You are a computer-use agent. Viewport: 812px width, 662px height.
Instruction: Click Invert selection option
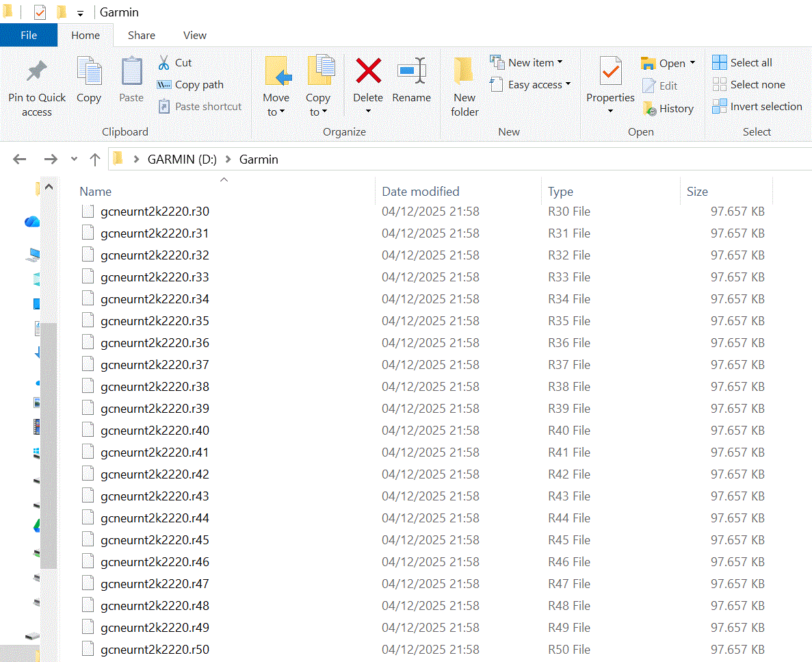click(757, 107)
